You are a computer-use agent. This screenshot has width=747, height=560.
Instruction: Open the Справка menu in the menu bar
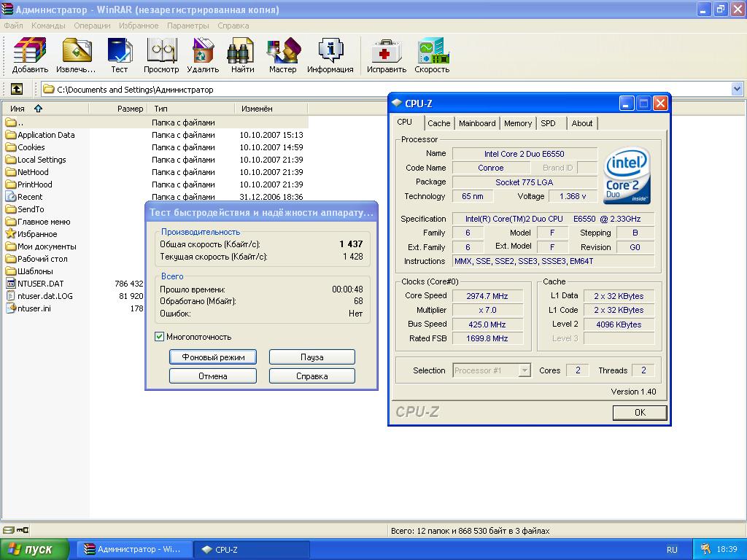click(233, 26)
